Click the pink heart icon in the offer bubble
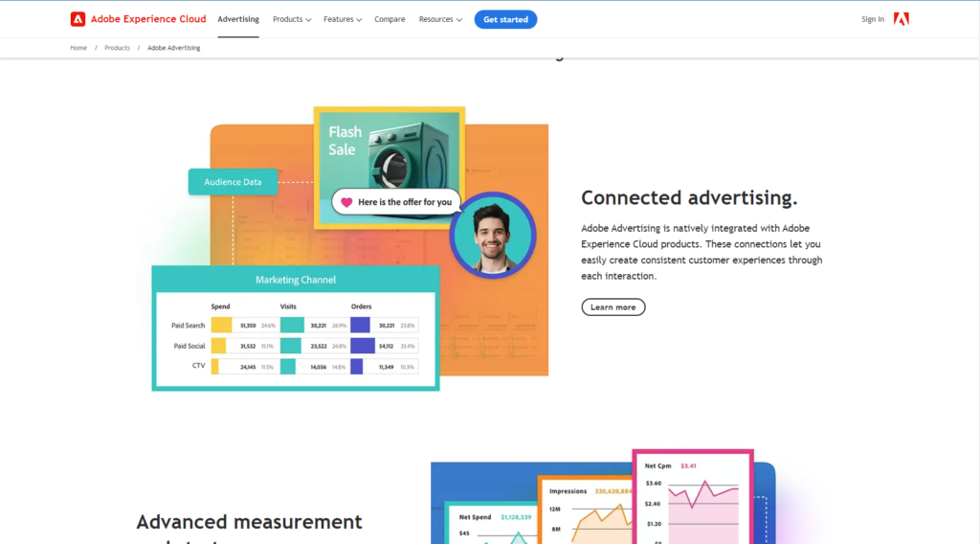This screenshot has height=544, width=980. tap(346, 202)
